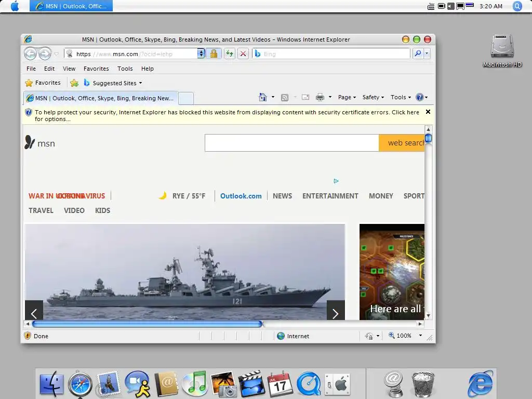Open the zoom level 100% dropdown
This screenshot has width=532, height=399.
[x=420, y=336]
